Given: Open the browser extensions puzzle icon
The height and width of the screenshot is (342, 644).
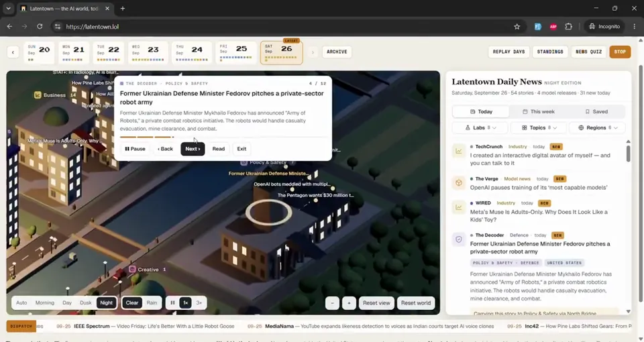Looking at the screenshot, I should click(x=568, y=26).
